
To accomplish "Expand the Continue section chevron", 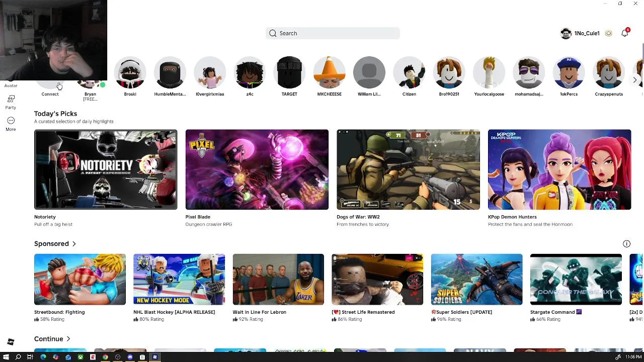I will click(68, 339).
